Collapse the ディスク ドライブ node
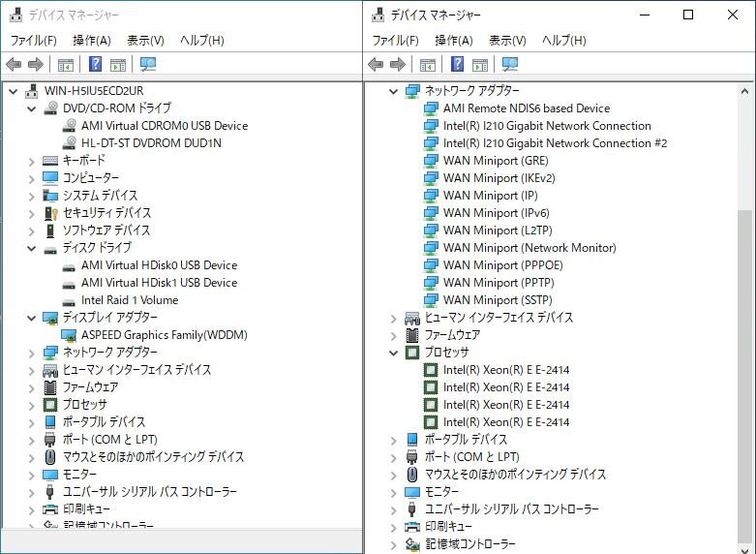756x554 pixels. pos(31,248)
